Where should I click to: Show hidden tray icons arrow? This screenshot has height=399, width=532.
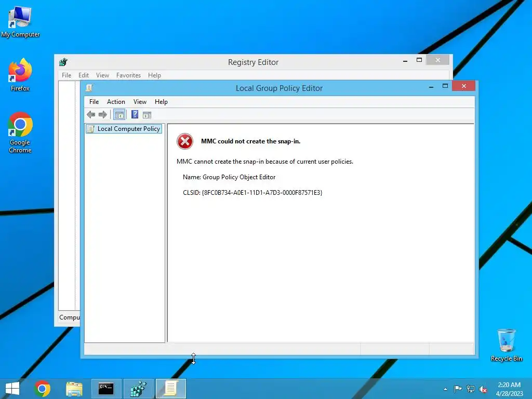tap(445, 389)
